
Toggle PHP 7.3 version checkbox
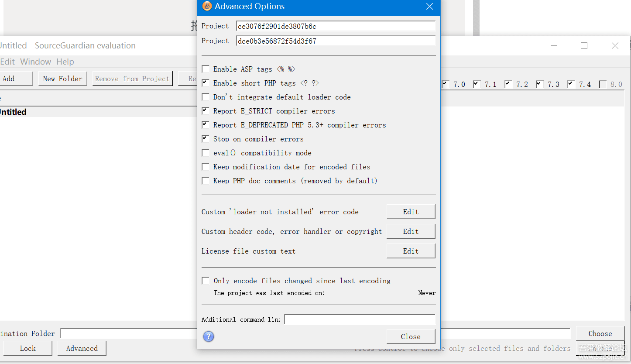click(x=540, y=84)
